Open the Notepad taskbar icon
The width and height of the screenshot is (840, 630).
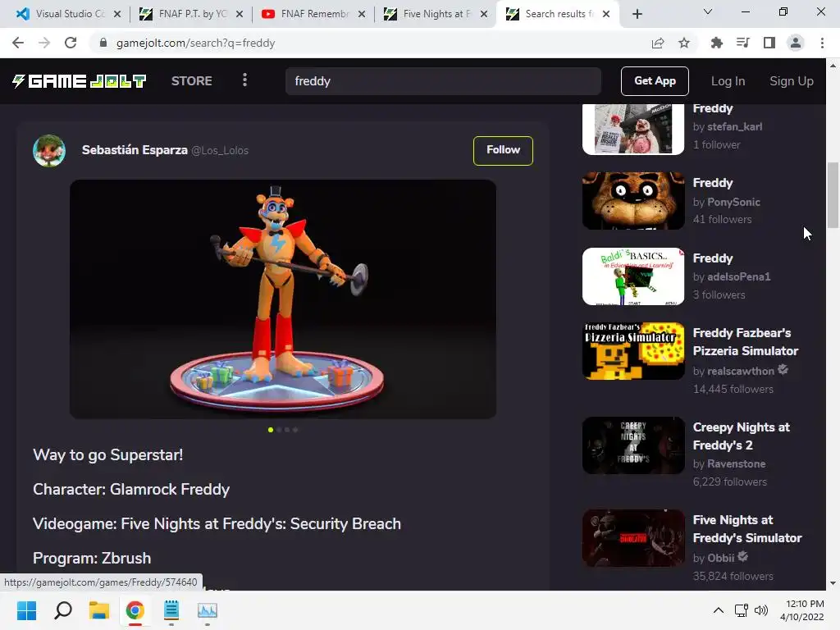pos(171,610)
